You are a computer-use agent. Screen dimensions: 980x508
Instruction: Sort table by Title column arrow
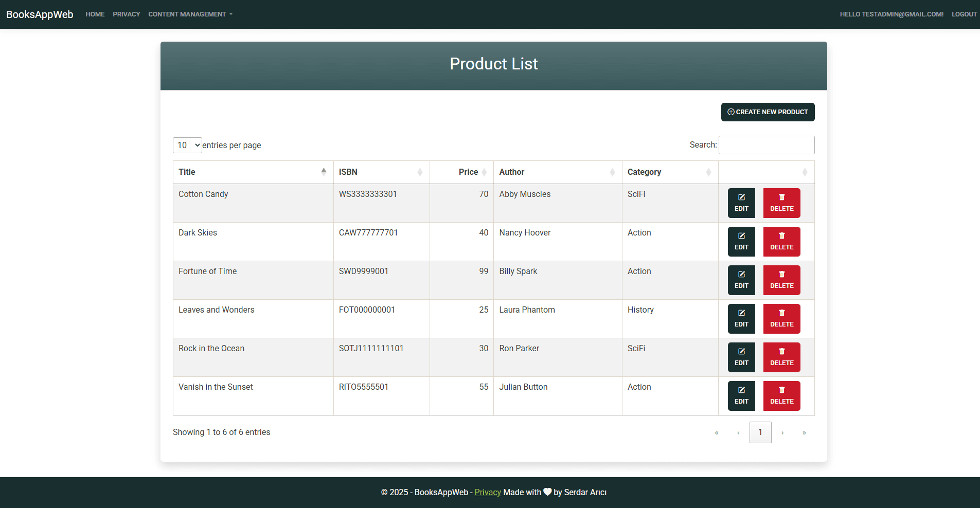(x=324, y=172)
